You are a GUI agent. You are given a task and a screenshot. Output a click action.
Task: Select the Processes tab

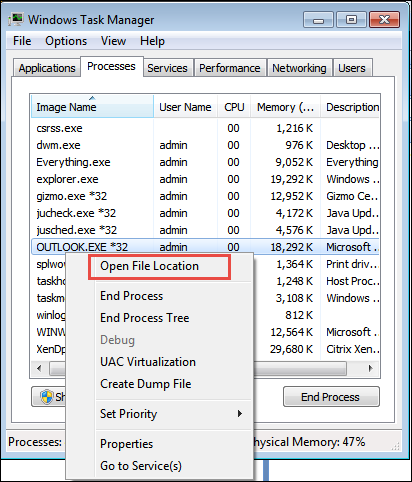pyautogui.click(x=111, y=66)
